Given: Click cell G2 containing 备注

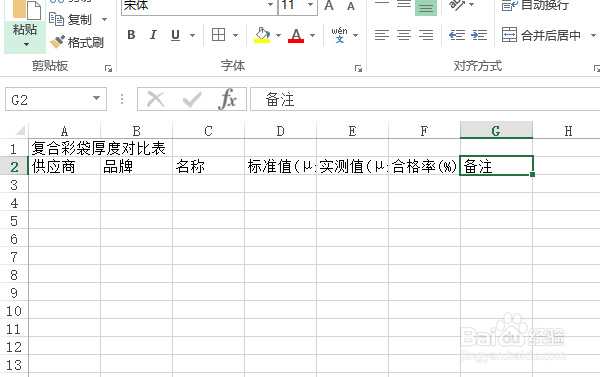Looking at the screenshot, I should 496,166.
